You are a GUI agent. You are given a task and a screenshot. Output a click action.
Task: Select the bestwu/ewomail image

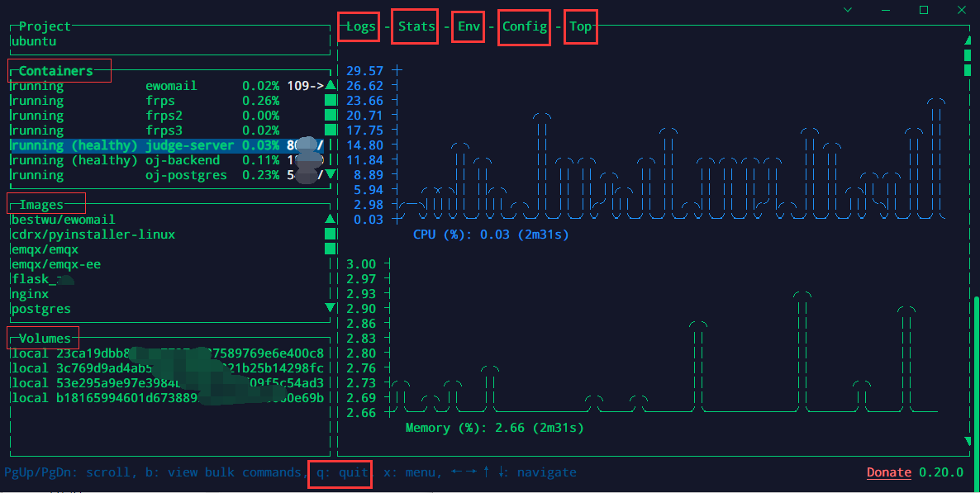point(64,220)
